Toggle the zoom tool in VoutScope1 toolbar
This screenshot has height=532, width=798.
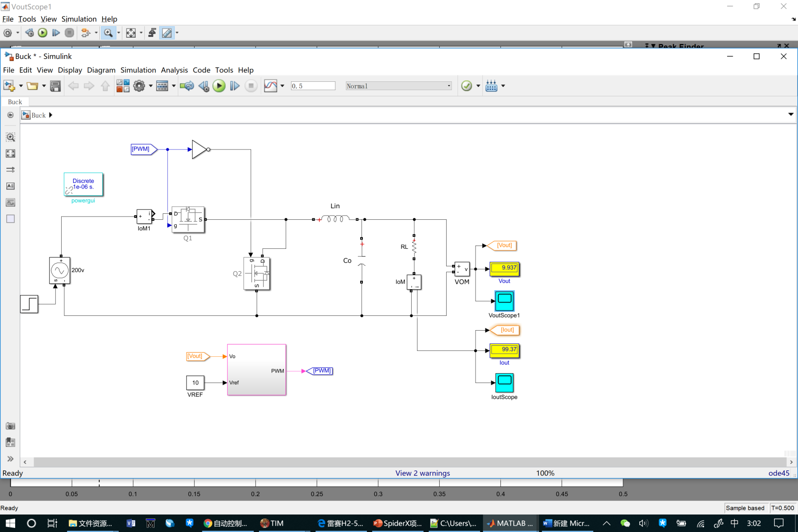108,33
